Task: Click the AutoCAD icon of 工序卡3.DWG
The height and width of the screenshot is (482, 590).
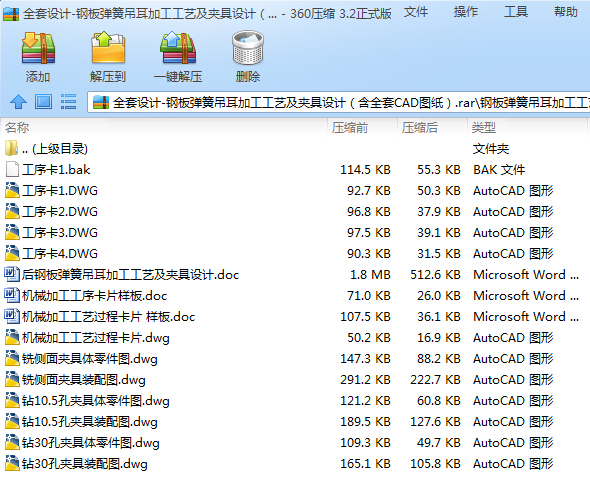Action: click(12, 232)
